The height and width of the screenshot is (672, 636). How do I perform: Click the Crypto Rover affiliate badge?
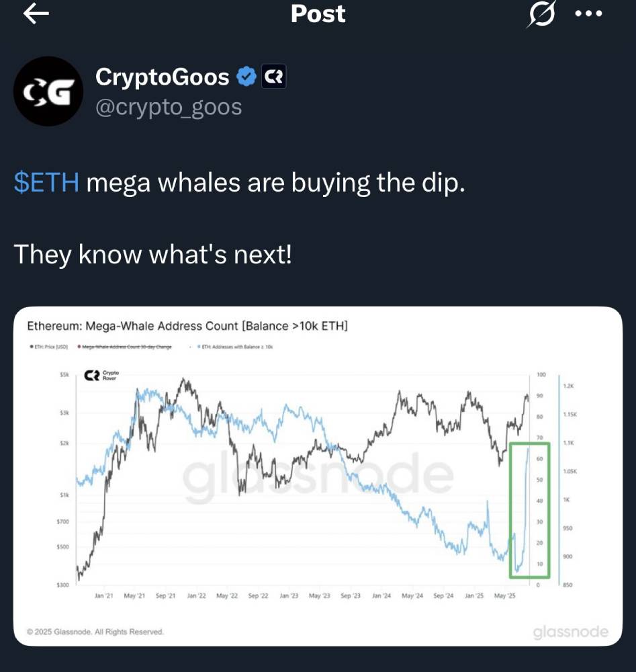[x=273, y=77]
